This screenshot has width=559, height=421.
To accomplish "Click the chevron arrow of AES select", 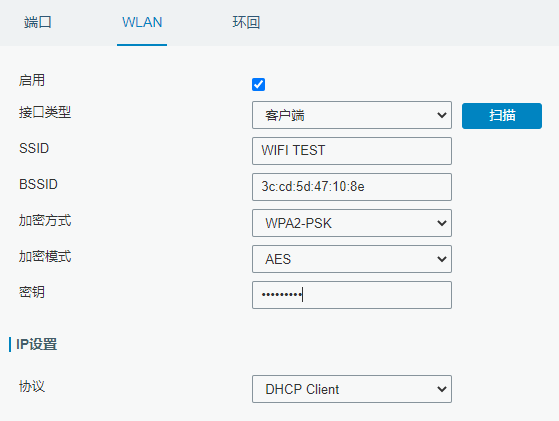I will point(442,259).
